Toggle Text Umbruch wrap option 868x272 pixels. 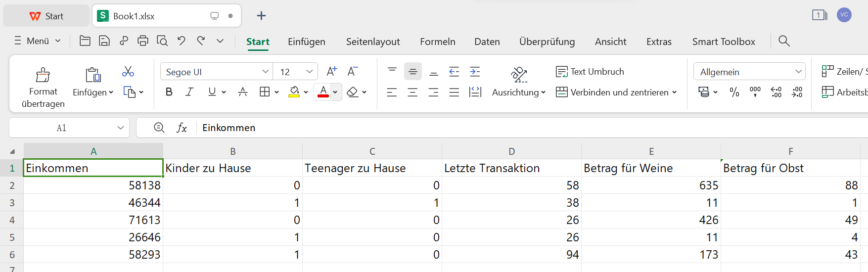pos(590,72)
